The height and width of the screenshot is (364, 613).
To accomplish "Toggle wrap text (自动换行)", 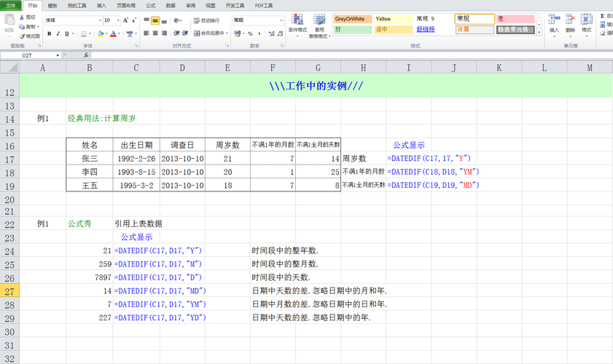I will 207,20.
